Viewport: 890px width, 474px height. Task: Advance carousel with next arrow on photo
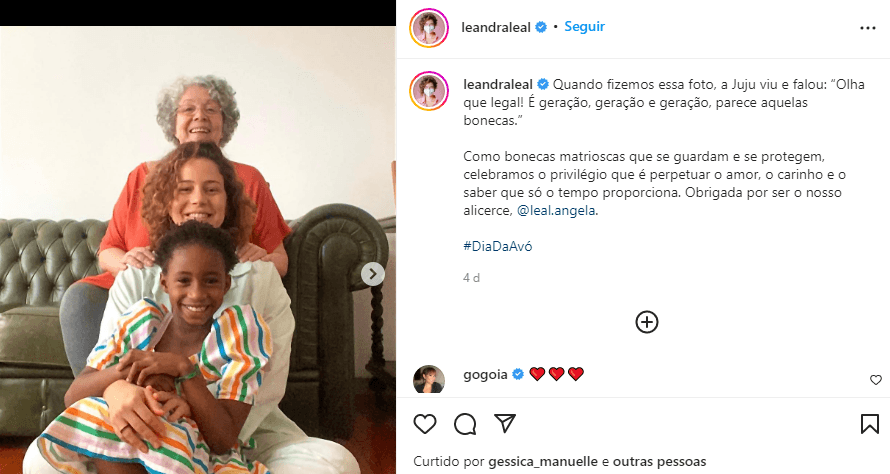pyautogui.click(x=372, y=274)
